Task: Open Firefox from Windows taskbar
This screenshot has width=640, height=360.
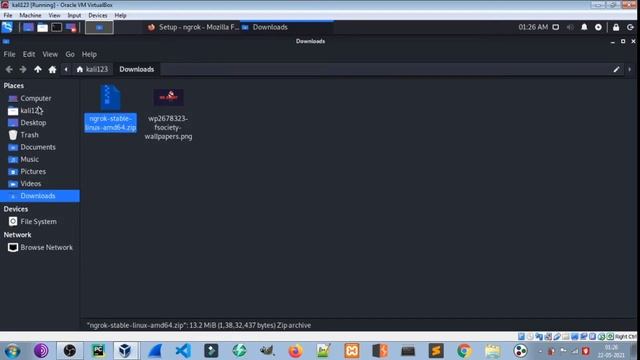Action: 295,351
